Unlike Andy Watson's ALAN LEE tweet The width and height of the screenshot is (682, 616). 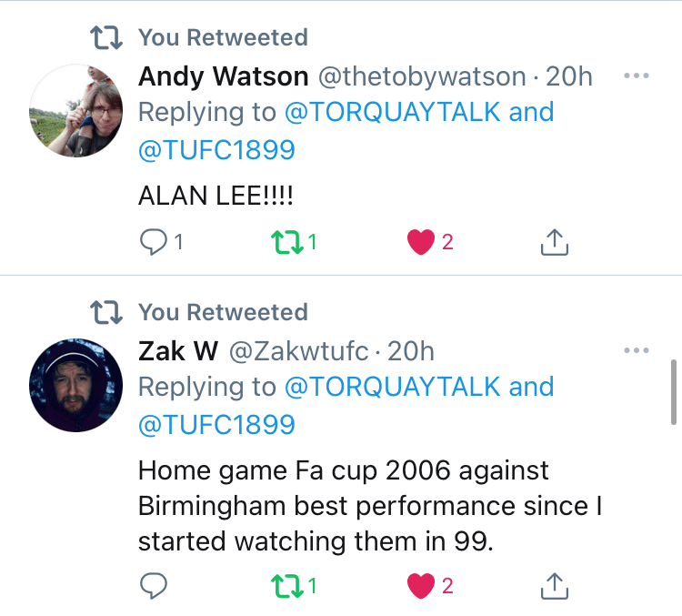[420, 242]
